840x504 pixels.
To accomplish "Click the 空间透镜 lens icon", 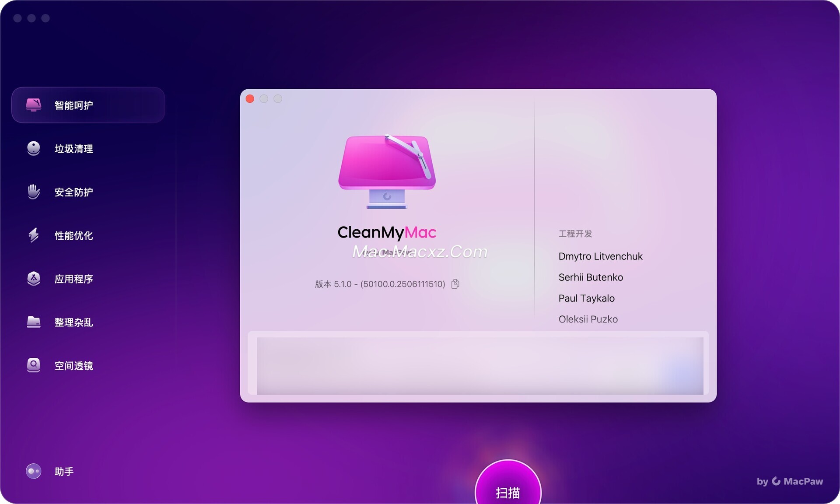I will coord(34,365).
